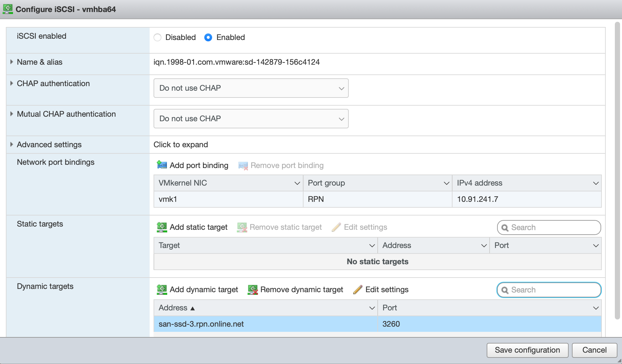
Task: Click the Cancel button
Action: coord(594,350)
